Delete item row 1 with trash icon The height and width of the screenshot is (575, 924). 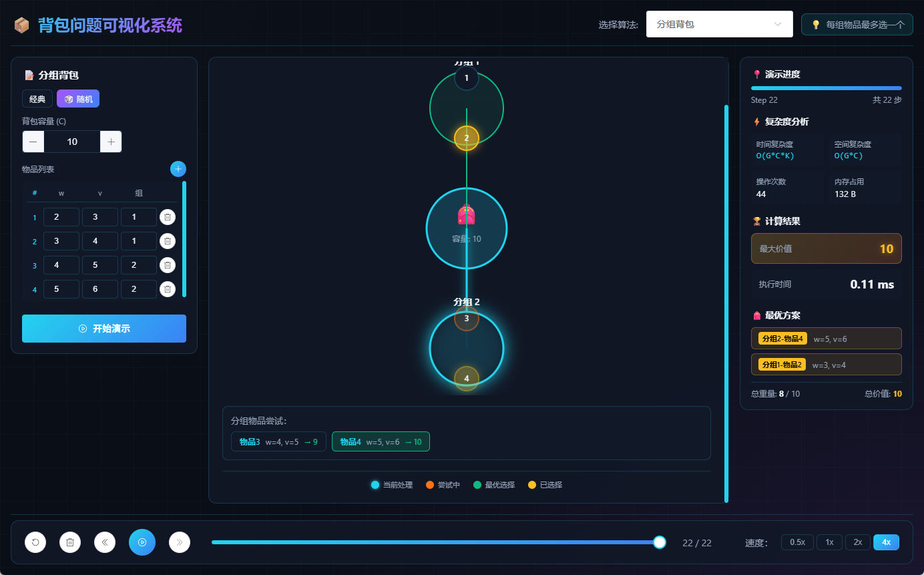click(x=168, y=217)
